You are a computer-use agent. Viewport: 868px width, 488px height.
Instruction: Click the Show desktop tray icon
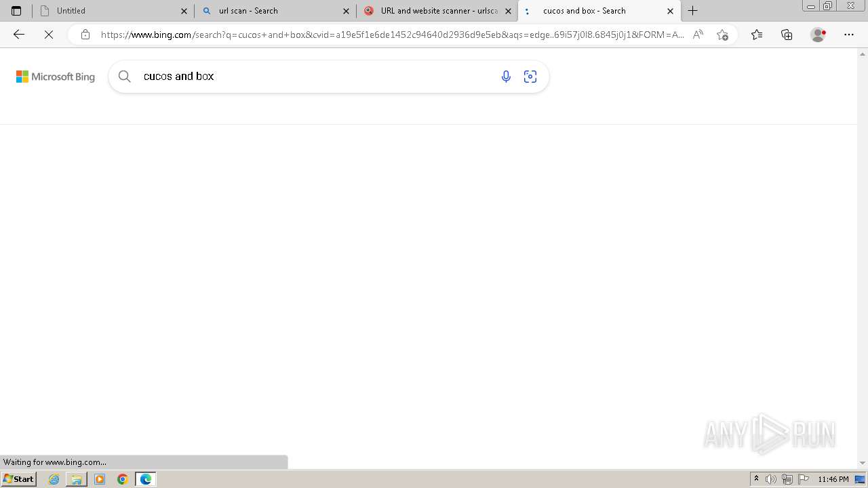(861, 479)
